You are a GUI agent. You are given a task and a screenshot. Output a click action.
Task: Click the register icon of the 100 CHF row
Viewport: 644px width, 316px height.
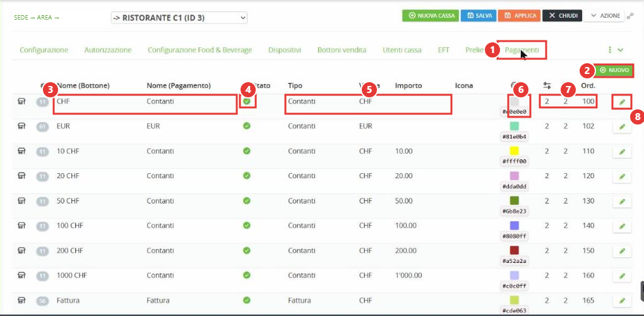tap(21, 226)
